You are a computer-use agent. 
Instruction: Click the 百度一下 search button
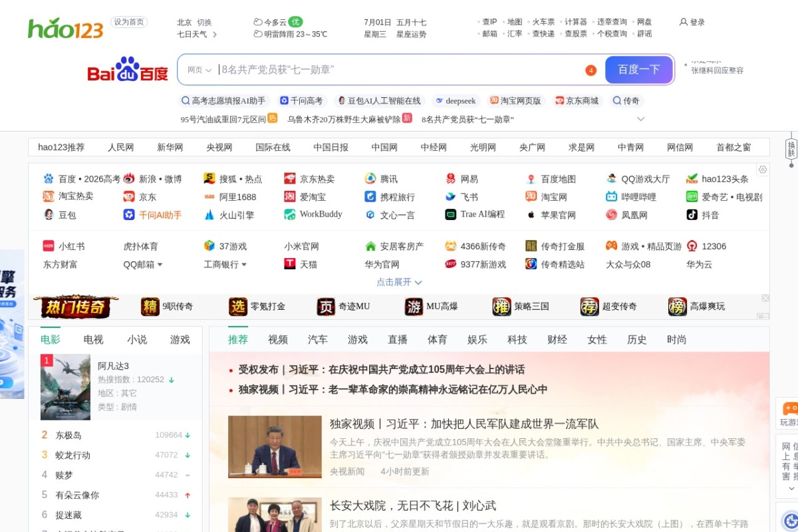tap(639, 70)
